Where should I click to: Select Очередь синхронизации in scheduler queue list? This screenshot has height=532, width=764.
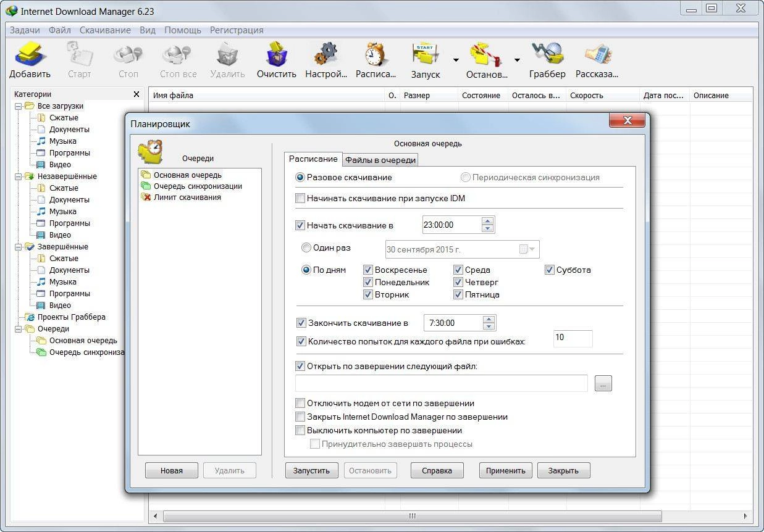coord(198,186)
